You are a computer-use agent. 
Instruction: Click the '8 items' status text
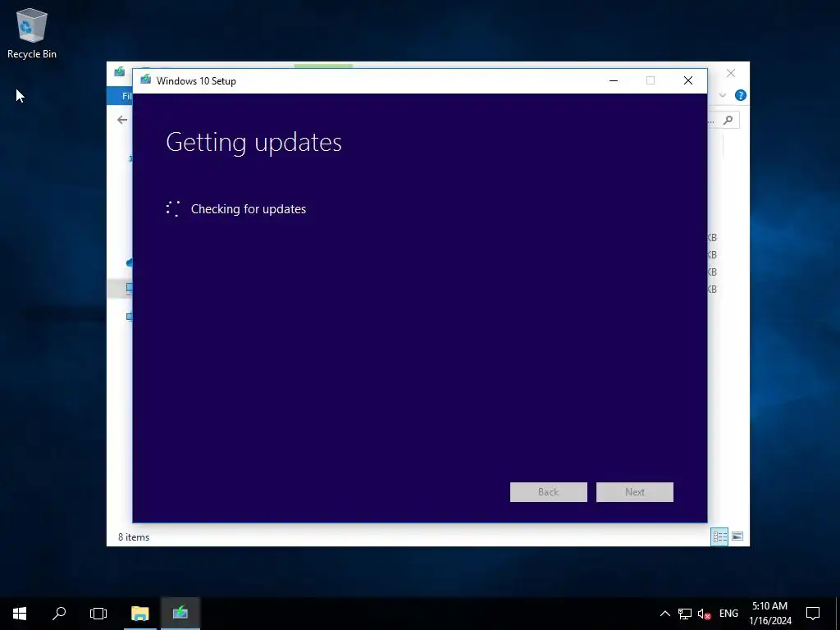pyautogui.click(x=134, y=536)
